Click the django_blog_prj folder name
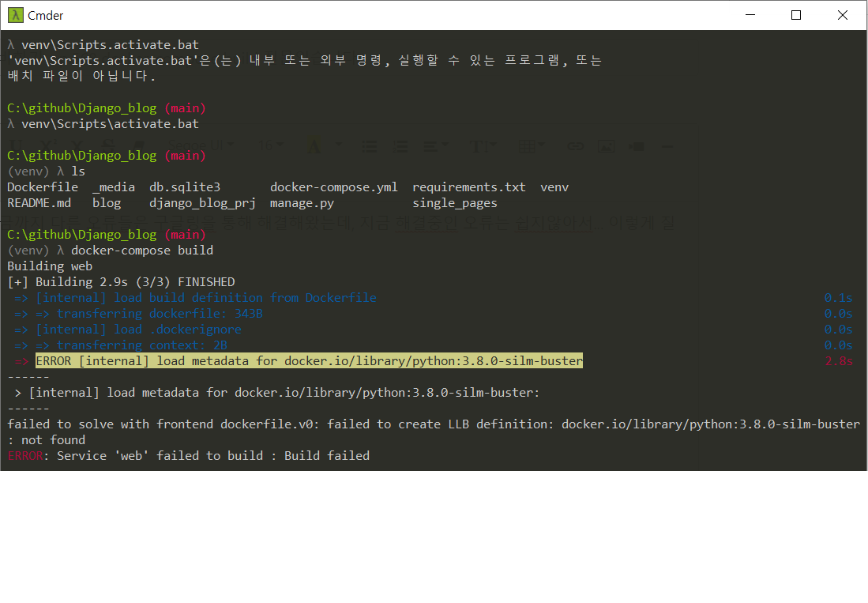Screen dimensions: 868x603 [203, 203]
